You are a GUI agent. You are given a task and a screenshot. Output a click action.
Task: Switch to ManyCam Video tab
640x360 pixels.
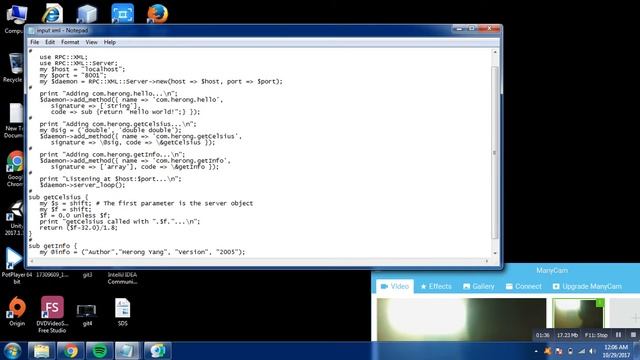click(395, 287)
